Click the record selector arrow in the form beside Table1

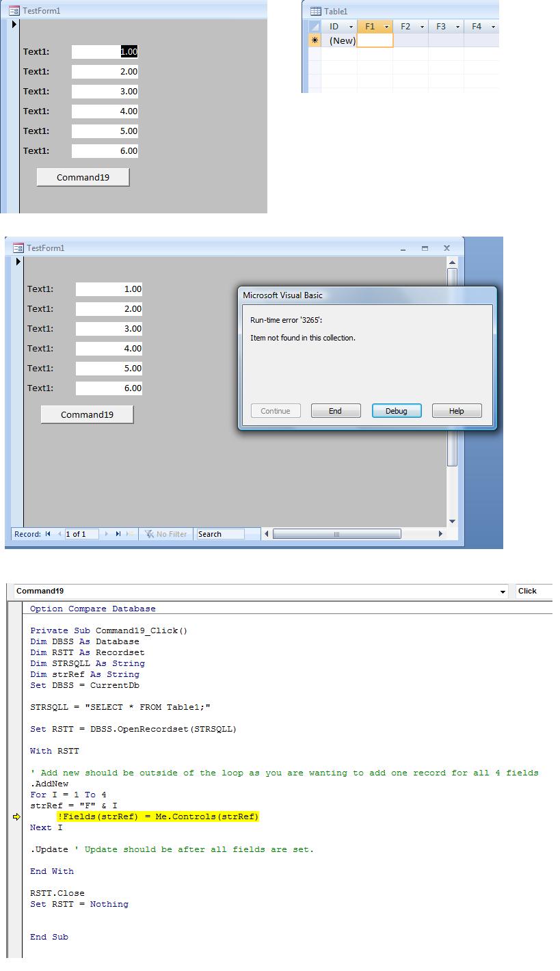[14, 25]
